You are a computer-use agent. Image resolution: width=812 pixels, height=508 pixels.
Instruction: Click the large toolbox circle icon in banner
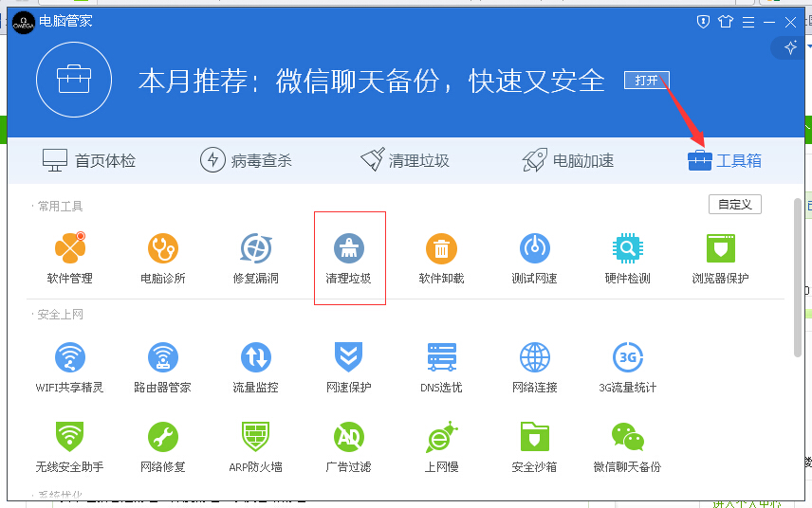74,80
